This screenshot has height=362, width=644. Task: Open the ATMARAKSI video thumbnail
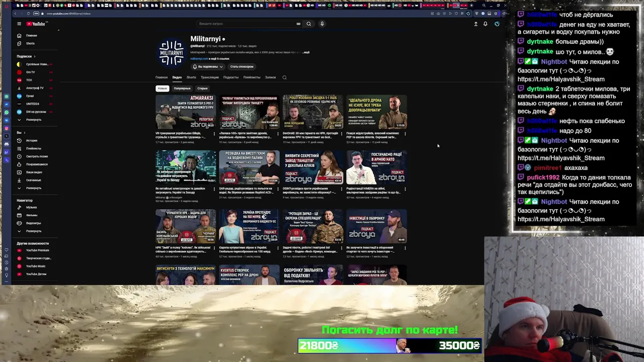coord(186,112)
